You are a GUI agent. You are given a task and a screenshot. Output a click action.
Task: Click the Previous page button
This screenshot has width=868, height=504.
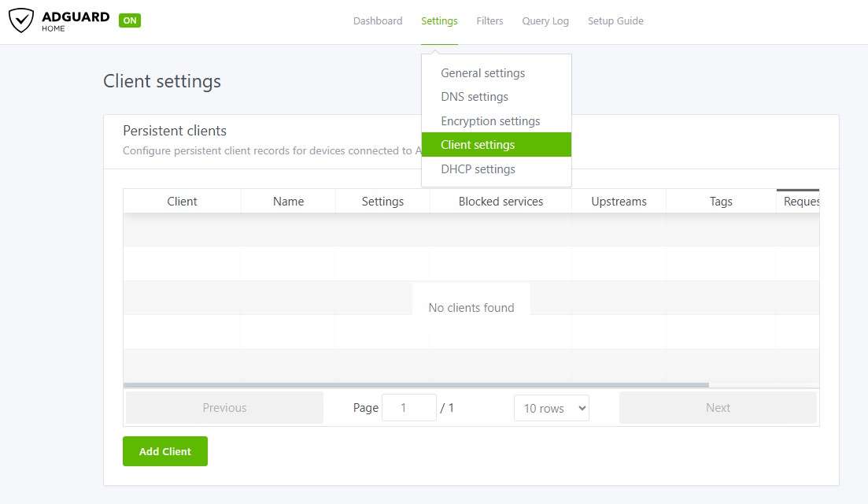(x=224, y=408)
